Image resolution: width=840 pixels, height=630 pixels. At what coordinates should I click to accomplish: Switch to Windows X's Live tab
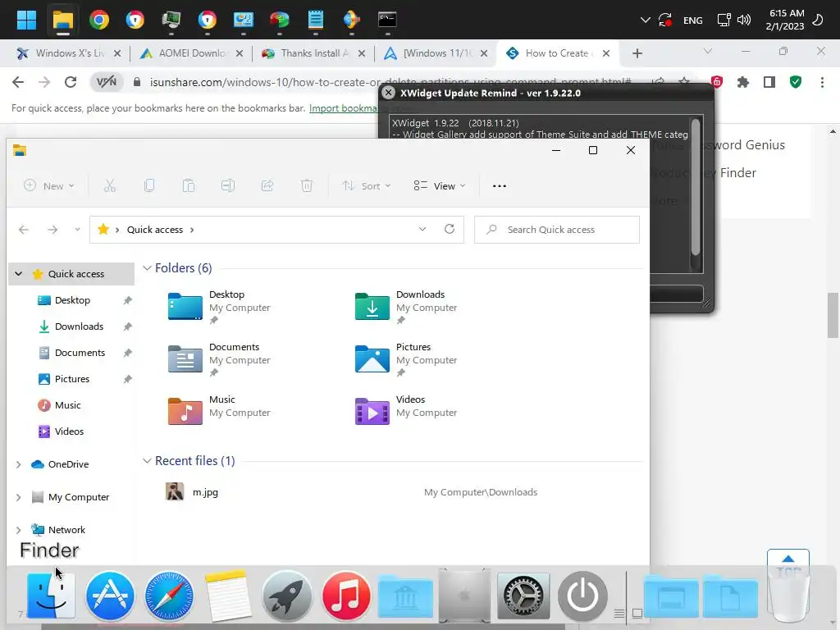click(69, 53)
